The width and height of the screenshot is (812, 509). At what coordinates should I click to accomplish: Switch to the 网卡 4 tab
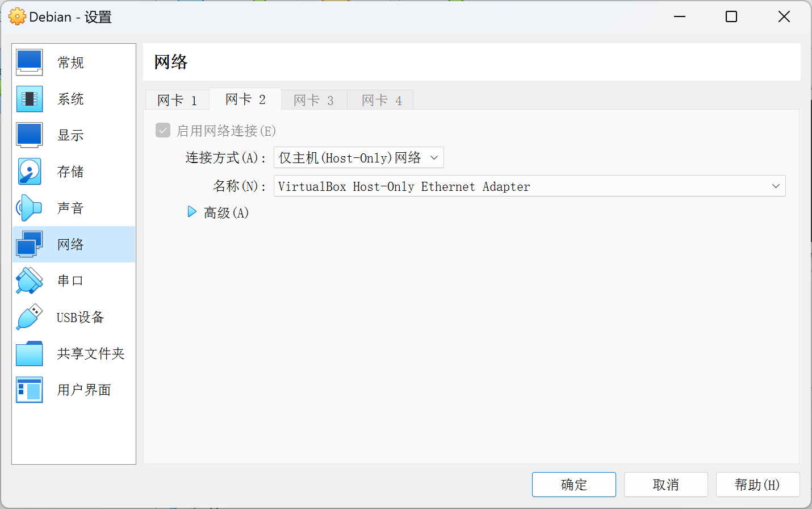point(382,100)
